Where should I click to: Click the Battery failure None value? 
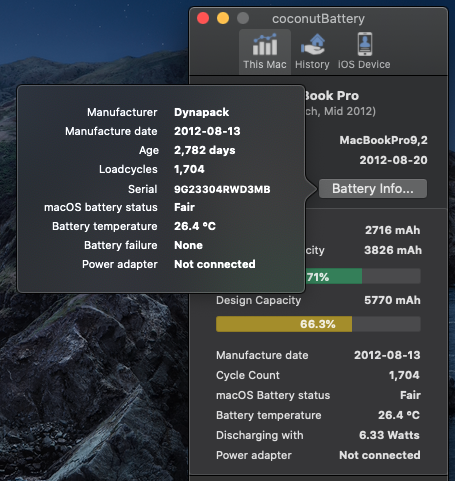click(188, 245)
